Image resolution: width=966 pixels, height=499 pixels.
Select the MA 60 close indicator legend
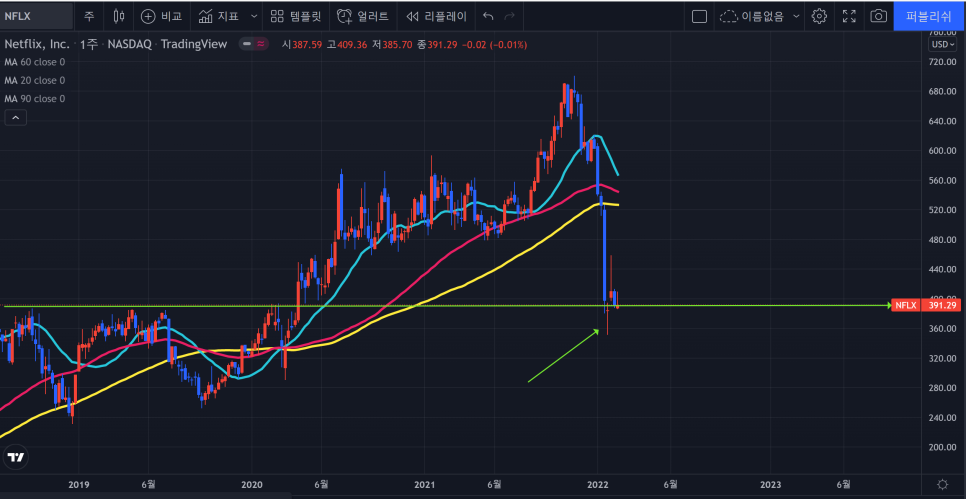[34, 62]
